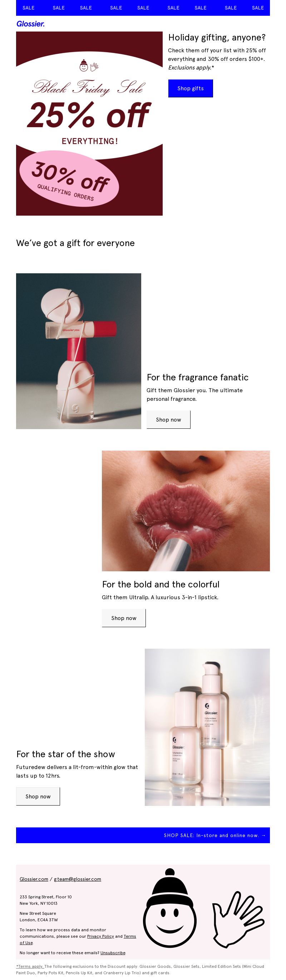286x980 pixels.
Task: Click the small smiley icon in sale banner
Action: click(84, 66)
